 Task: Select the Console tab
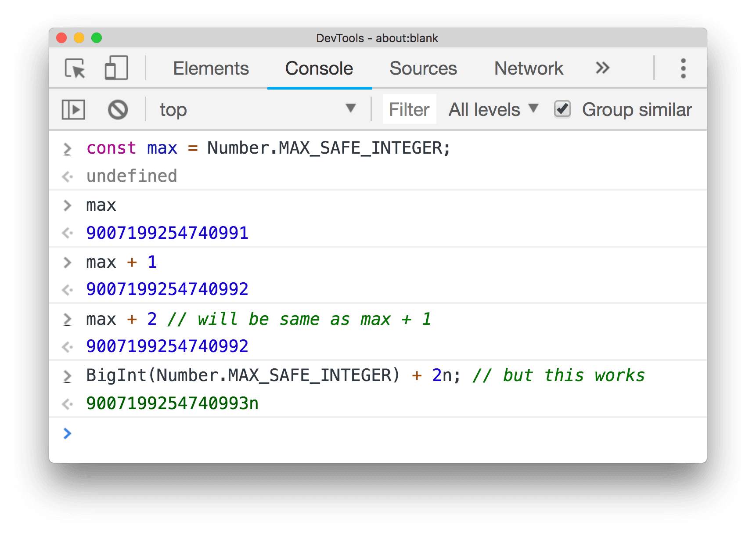pyautogui.click(x=319, y=68)
